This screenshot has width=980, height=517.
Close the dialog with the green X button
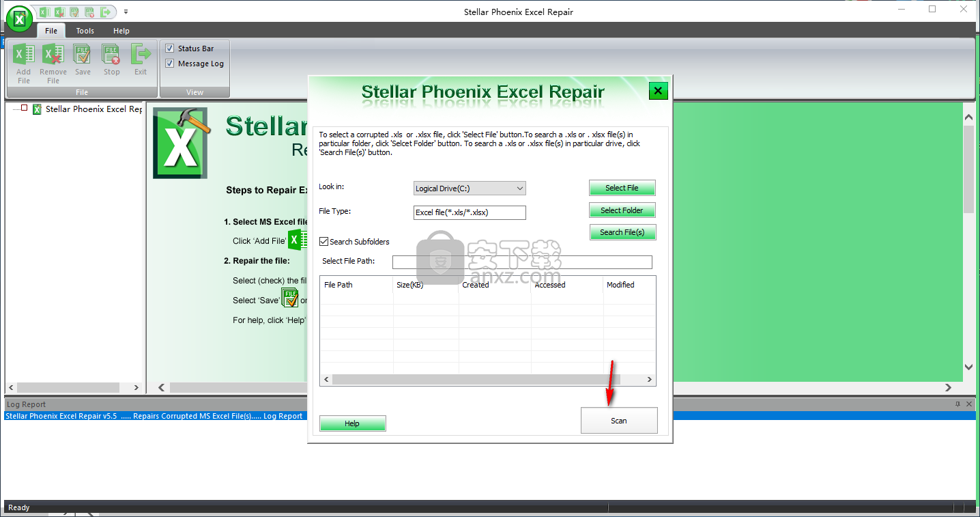(657, 91)
